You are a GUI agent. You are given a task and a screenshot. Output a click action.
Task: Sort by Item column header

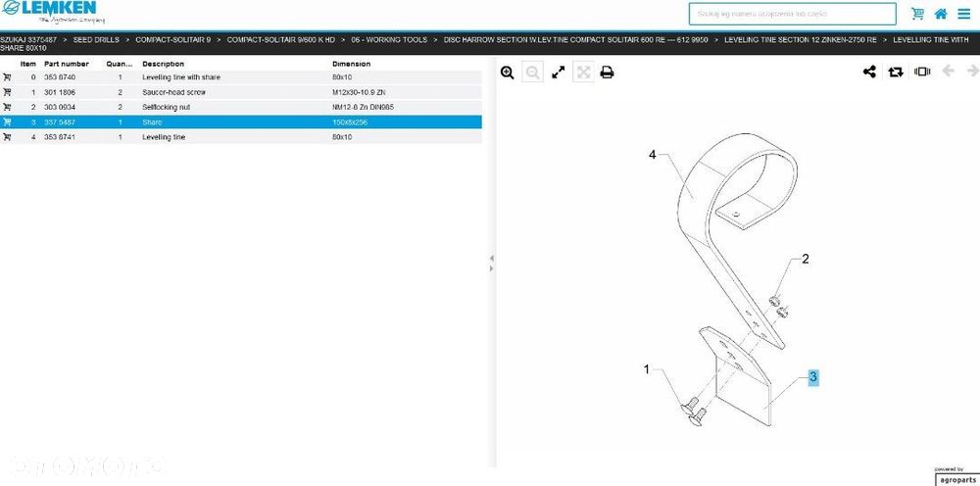point(28,64)
